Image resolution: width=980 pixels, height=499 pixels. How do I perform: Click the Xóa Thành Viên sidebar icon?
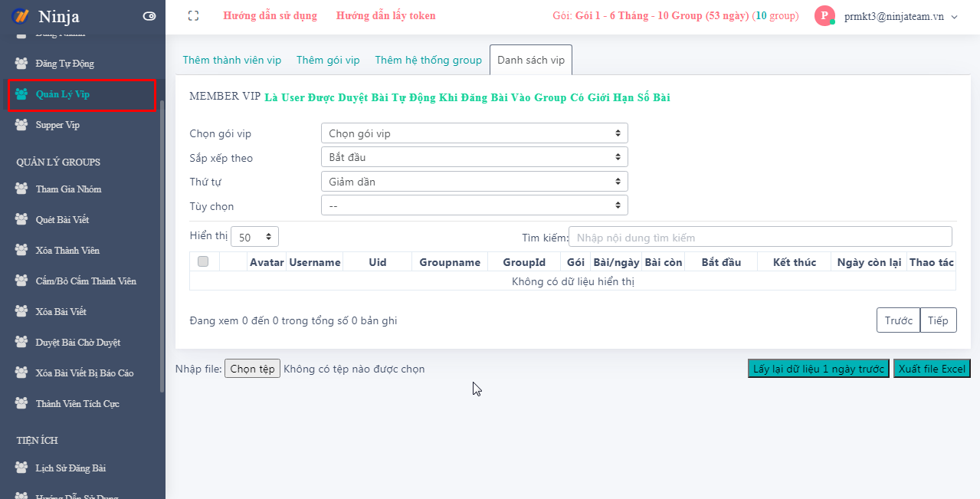pos(21,251)
